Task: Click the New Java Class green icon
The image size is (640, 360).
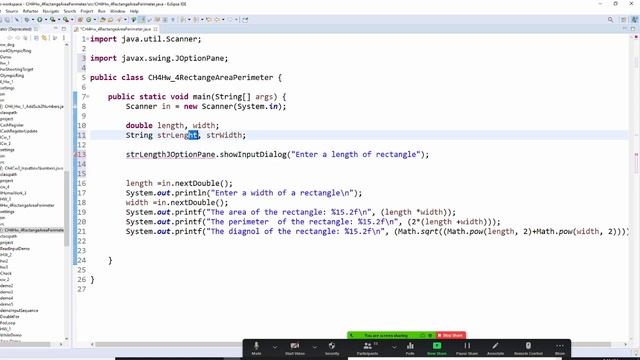Action: (89, 20)
